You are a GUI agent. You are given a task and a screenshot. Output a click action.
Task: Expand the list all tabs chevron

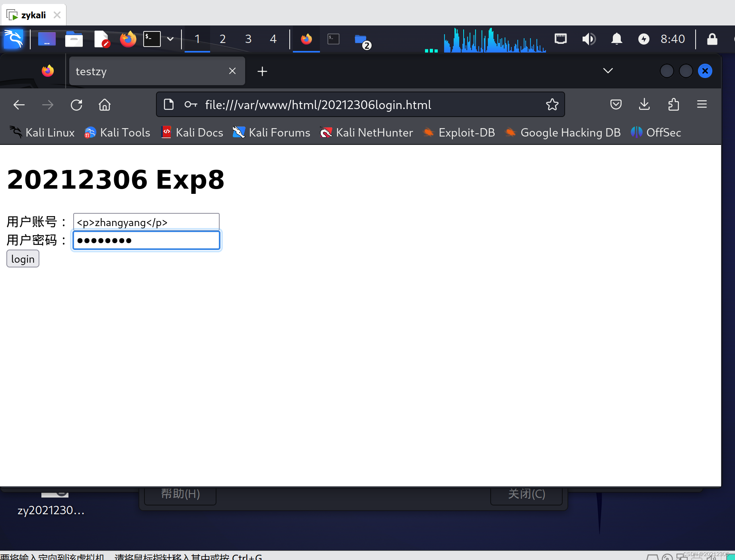(608, 71)
